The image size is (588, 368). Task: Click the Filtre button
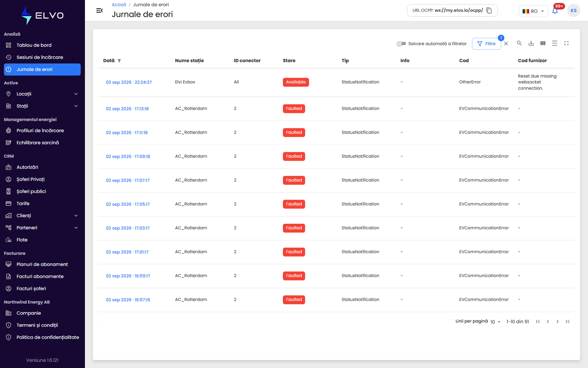(x=486, y=43)
